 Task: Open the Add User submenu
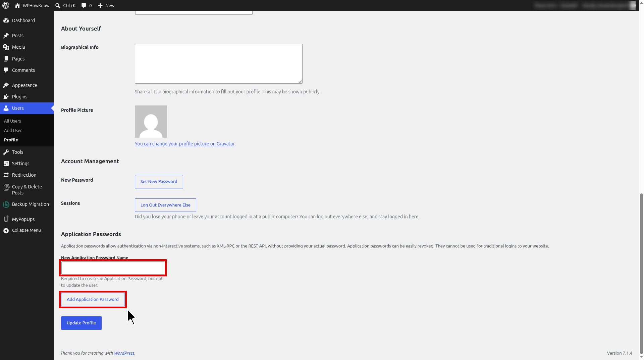(13, 130)
